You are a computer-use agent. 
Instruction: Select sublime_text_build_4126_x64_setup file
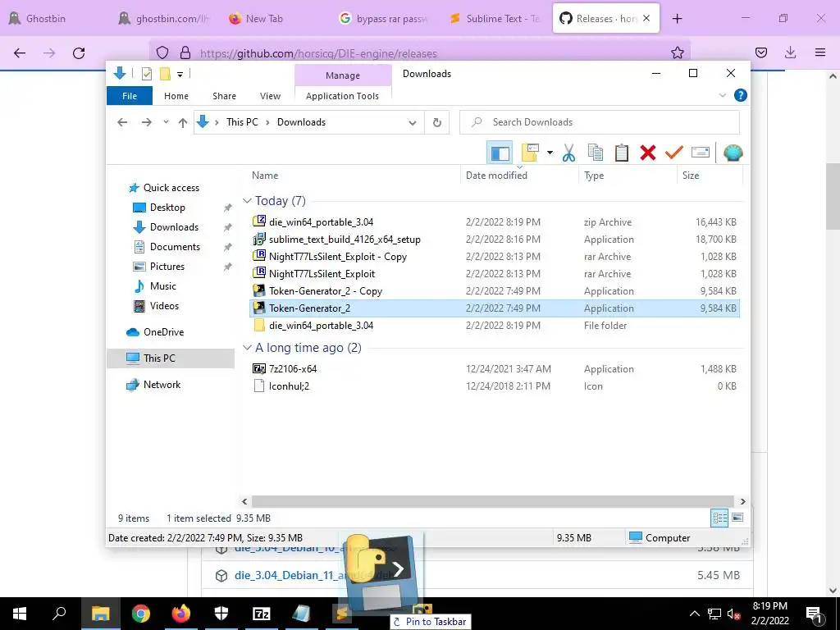click(x=495, y=240)
